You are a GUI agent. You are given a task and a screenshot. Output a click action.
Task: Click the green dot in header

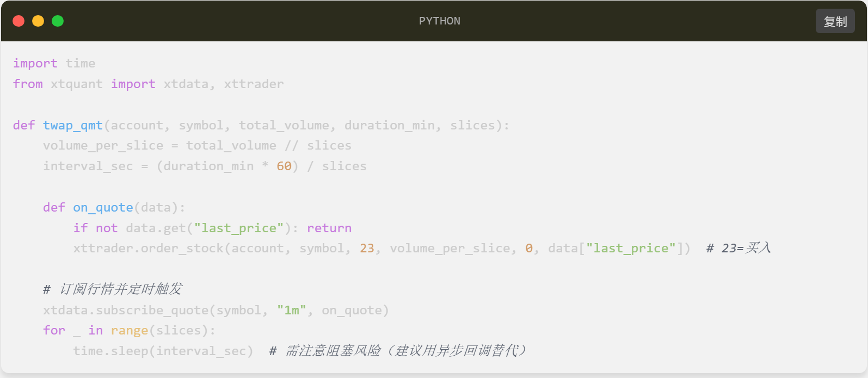(x=58, y=21)
